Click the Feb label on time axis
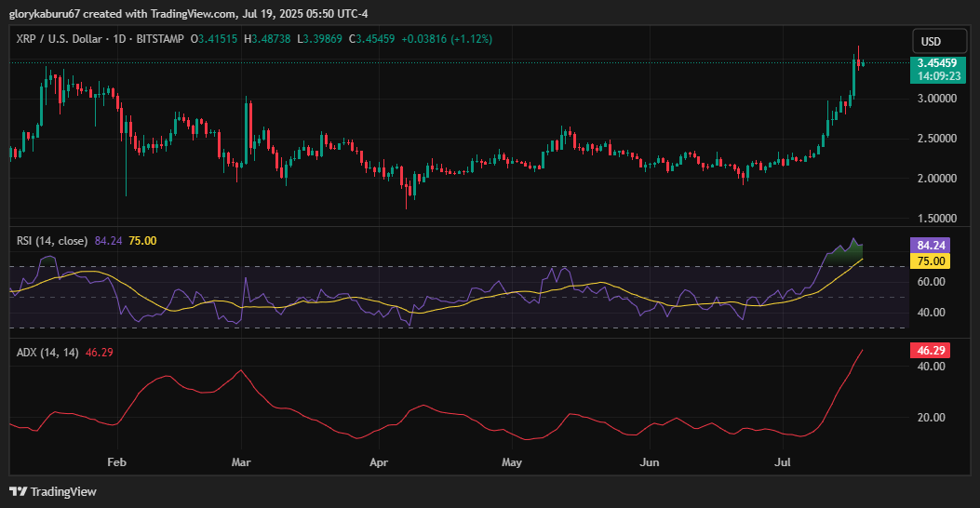The height and width of the screenshot is (508, 980). (116, 461)
